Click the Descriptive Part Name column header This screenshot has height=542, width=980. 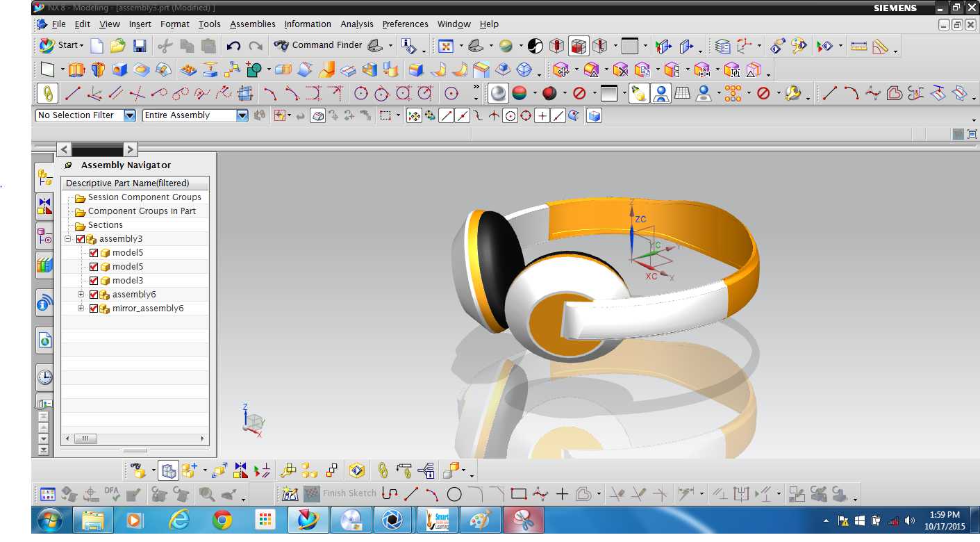pyautogui.click(x=135, y=183)
